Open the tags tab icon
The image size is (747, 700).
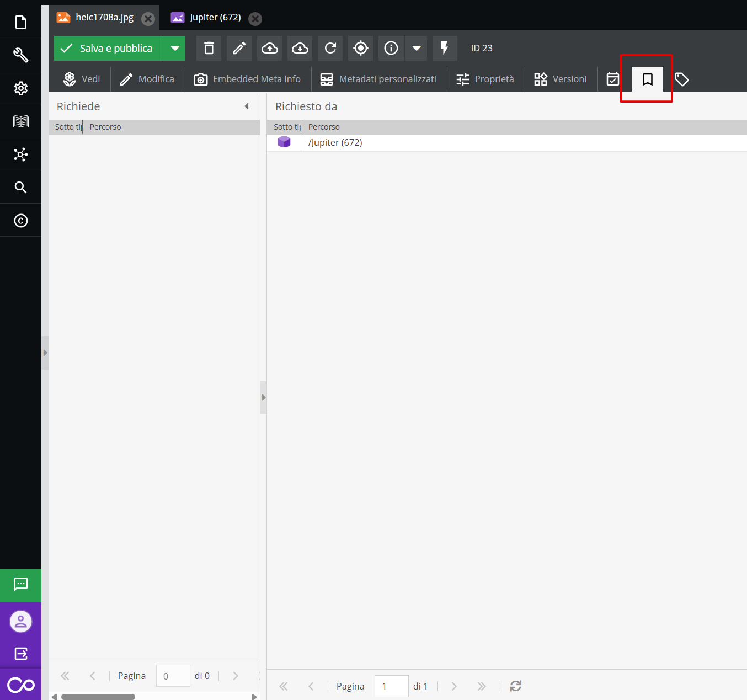(x=681, y=79)
